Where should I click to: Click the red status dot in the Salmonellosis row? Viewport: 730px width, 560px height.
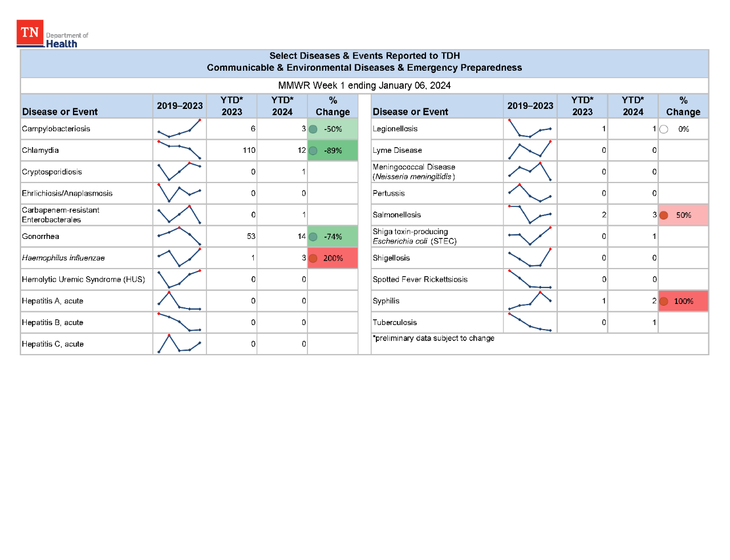pos(663,216)
